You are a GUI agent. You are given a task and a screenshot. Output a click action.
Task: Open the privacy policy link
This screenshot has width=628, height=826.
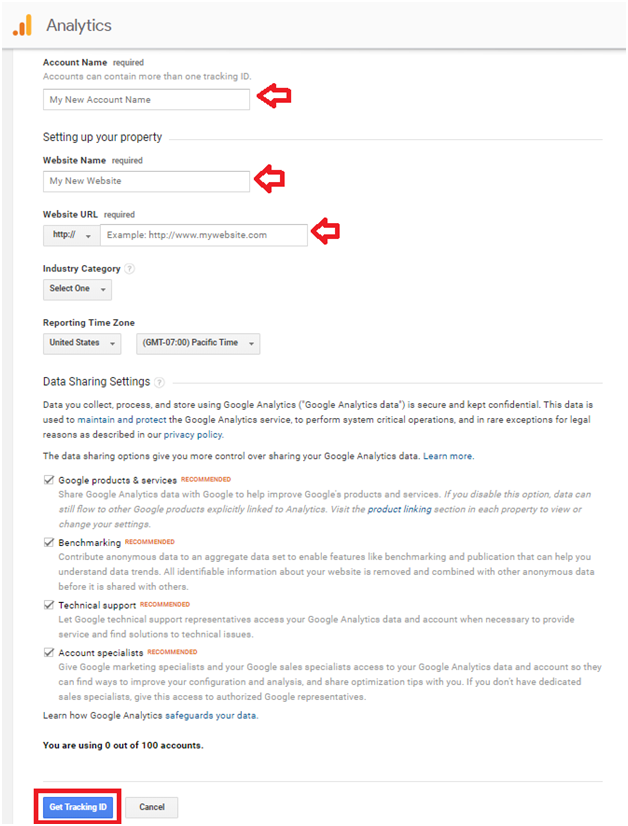pos(193,435)
